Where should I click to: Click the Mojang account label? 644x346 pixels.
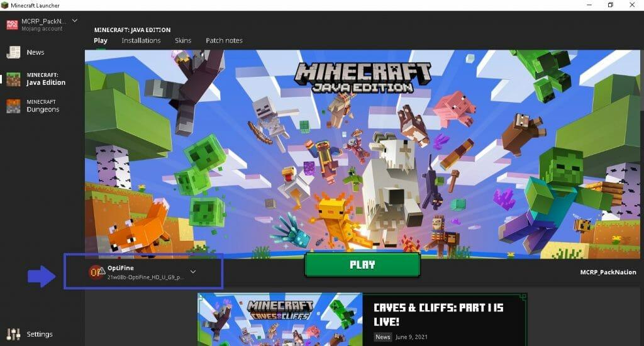pos(42,29)
